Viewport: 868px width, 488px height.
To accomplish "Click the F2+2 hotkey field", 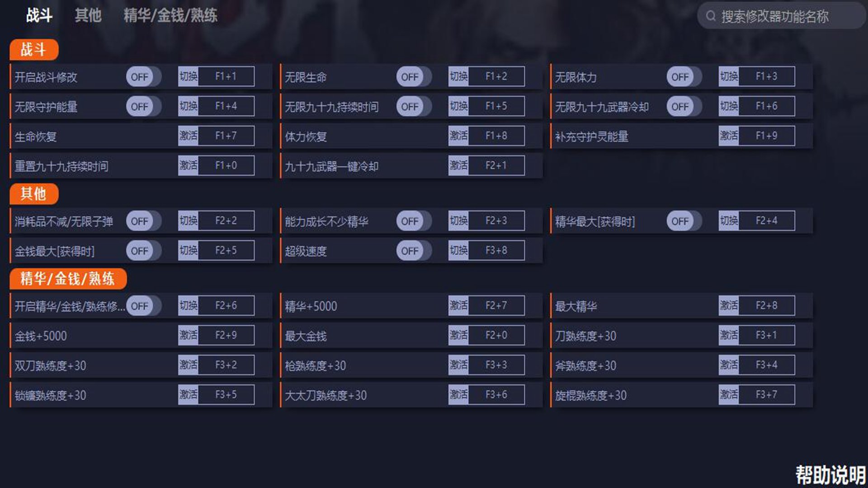I will (x=226, y=221).
